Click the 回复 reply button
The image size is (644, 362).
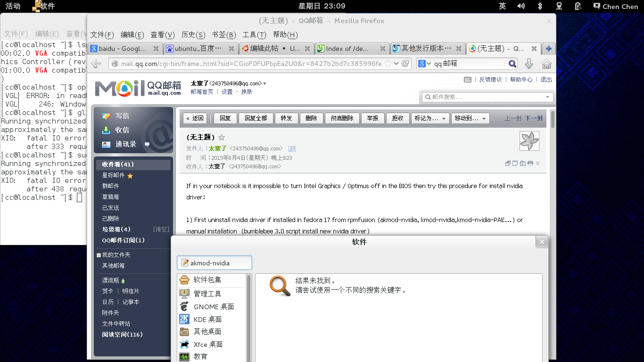click(225, 118)
